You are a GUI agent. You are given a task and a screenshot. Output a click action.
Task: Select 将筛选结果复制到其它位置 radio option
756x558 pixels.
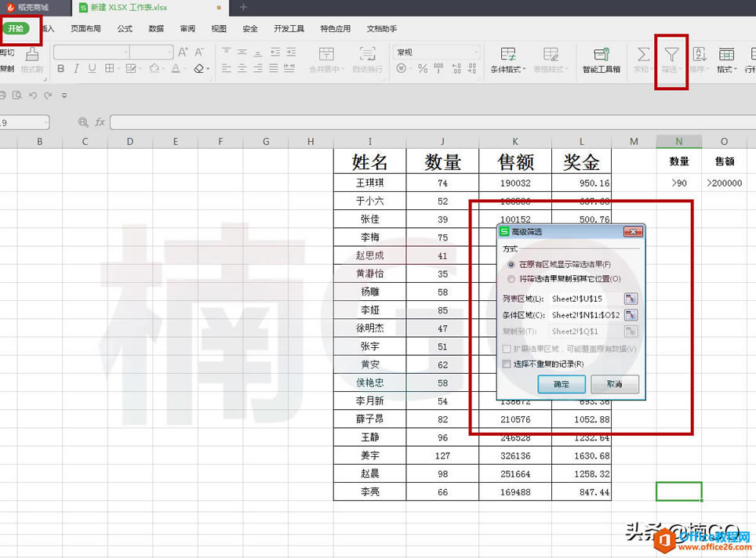(x=511, y=279)
